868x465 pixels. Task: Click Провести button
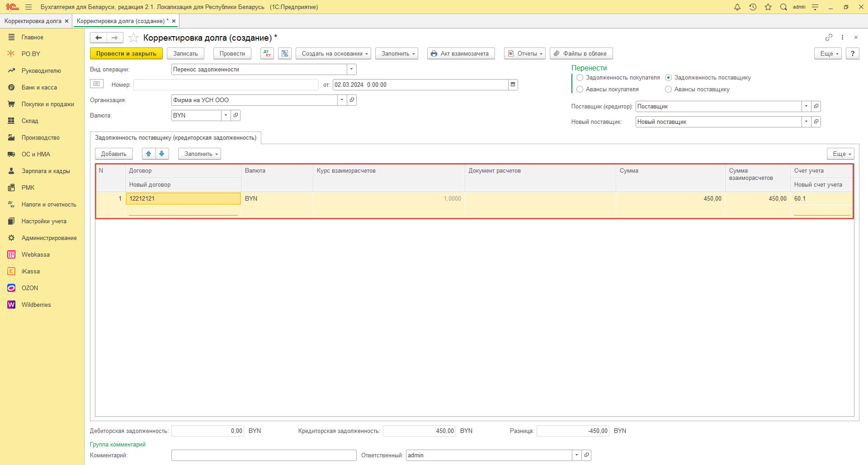click(x=232, y=53)
